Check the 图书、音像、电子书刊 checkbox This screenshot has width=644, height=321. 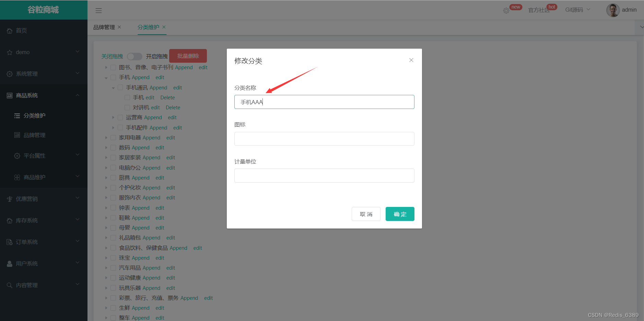[x=113, y=67]
